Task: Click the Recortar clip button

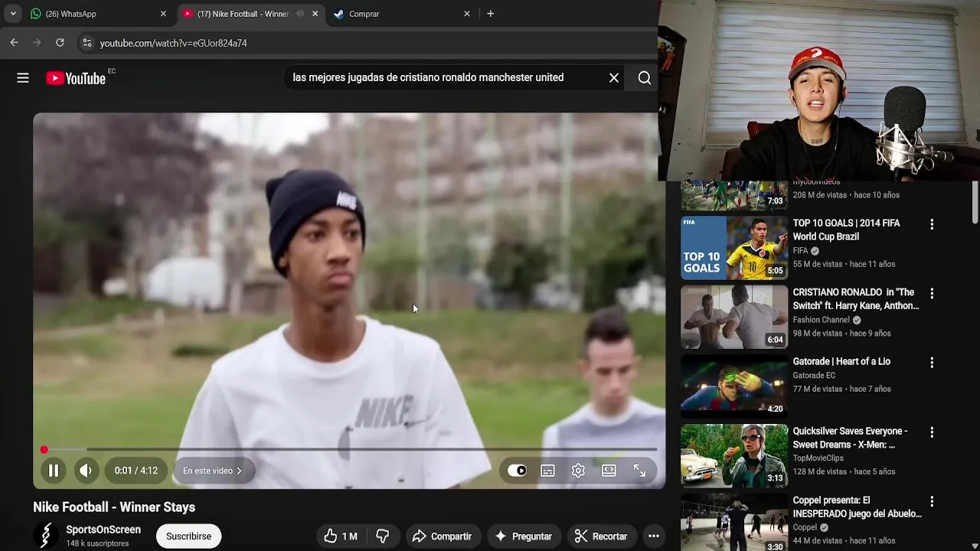Action: [x=601, y=536]
